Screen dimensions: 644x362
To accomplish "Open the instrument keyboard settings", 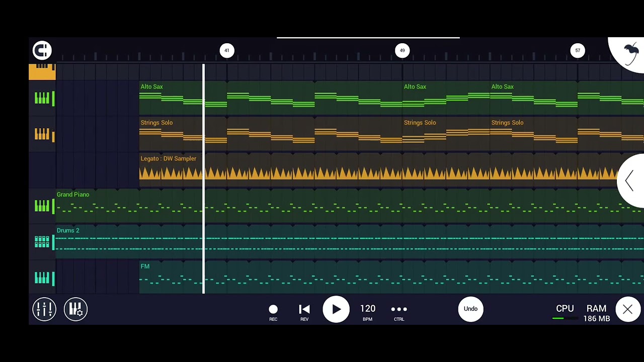I will coord(76,309).
